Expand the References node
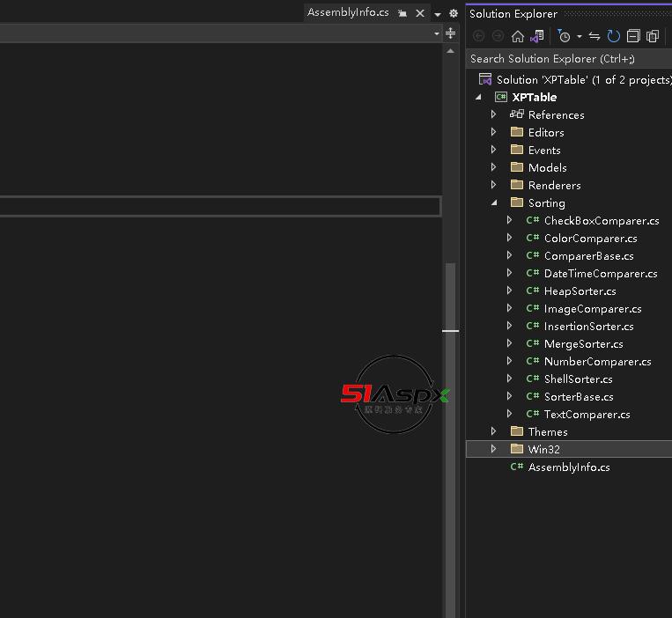 [494, 114]
